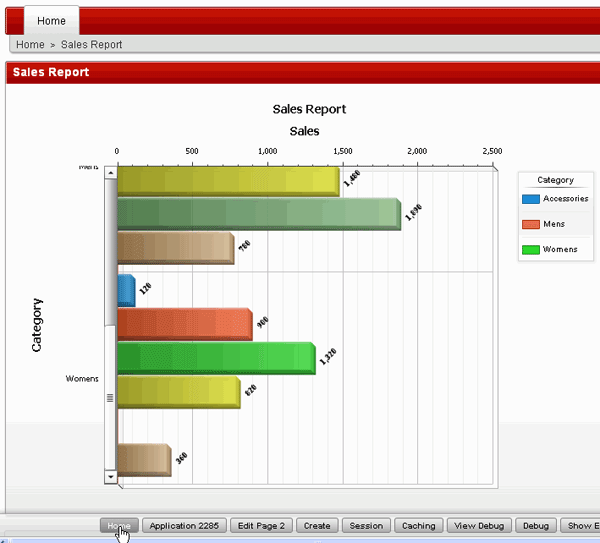
Task: Open the Session button
Action: [366, 526]
